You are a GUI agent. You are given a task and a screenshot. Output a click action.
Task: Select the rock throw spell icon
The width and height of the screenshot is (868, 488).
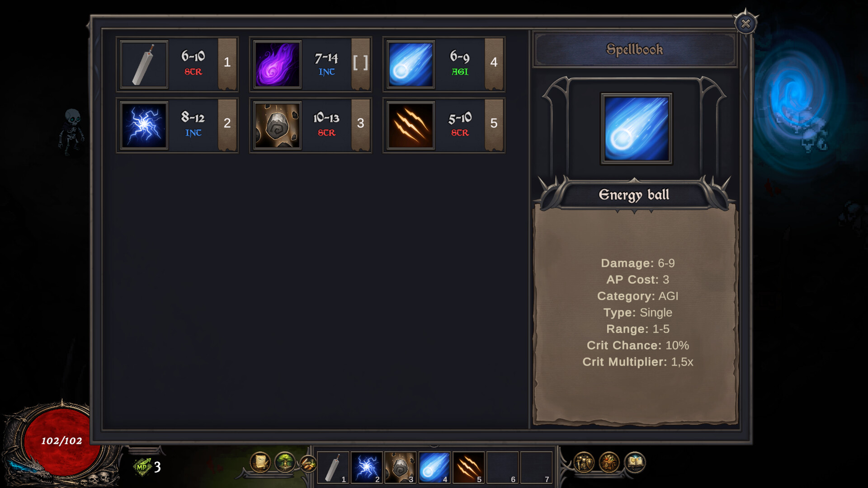(x=277, y=125)
